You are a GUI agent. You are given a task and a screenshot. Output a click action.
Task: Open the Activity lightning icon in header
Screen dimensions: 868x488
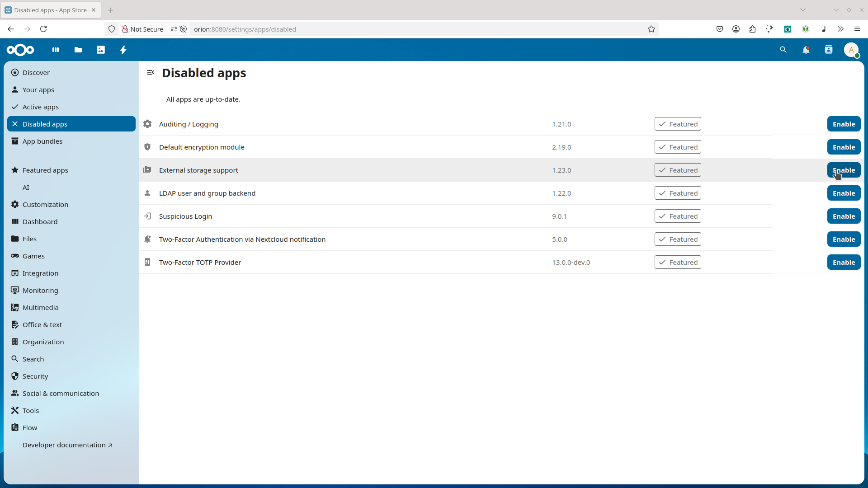click(123, 50)
